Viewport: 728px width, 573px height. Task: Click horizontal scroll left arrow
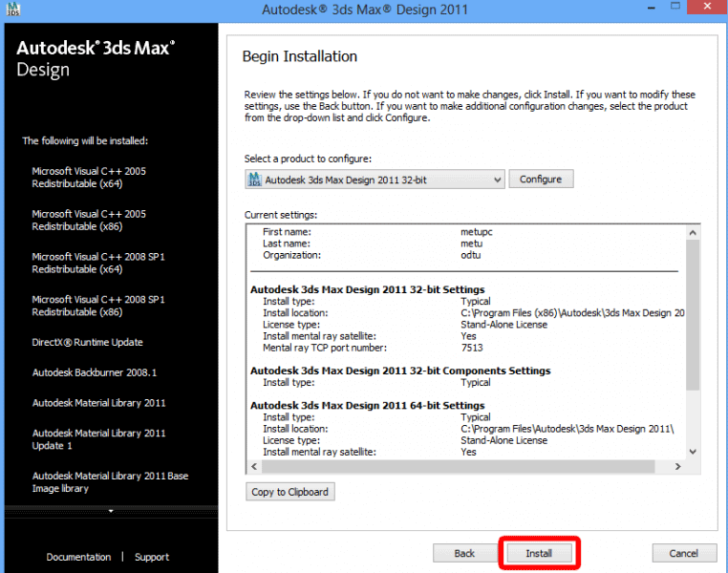click(254, 467)
